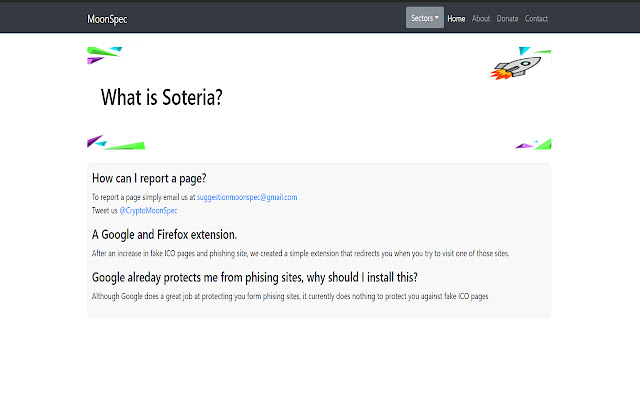Viewport: 640px width, 400px height.
Task: Click the triangle decoration at banner bottom-left
Action: pos(114,142)
